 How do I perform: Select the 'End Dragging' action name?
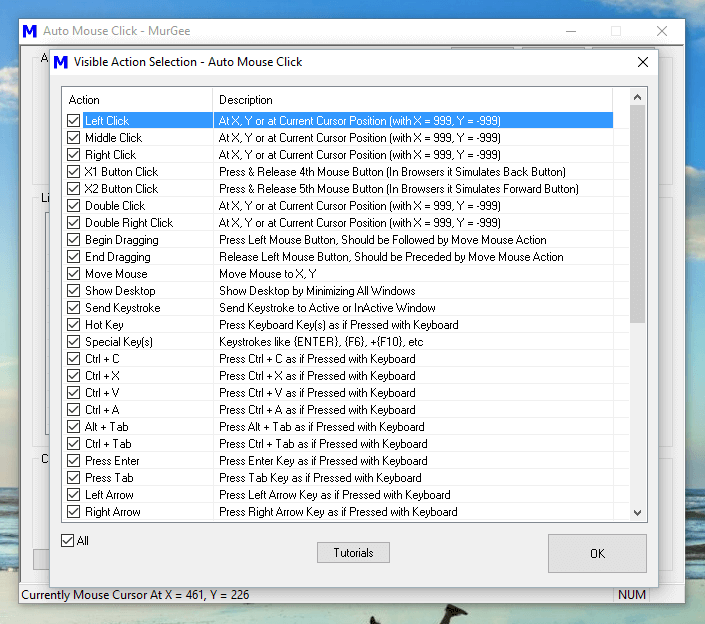point(118,257)
